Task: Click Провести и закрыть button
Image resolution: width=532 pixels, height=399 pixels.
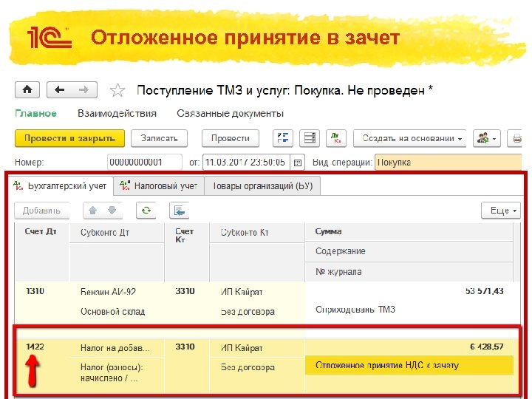Action: coord(69,138)
